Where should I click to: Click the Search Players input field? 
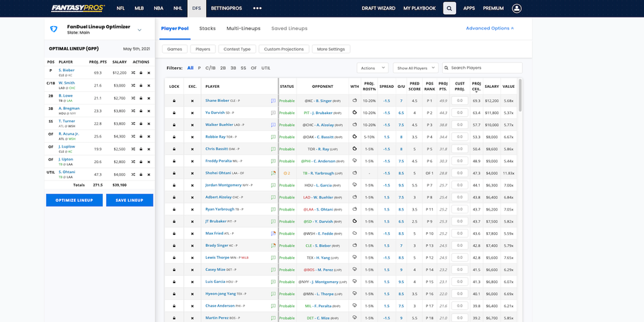pos(482,68)
